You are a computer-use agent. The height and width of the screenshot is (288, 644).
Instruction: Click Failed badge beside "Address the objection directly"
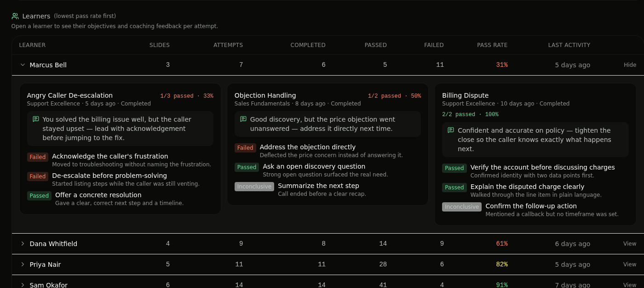tap(245, 148)
